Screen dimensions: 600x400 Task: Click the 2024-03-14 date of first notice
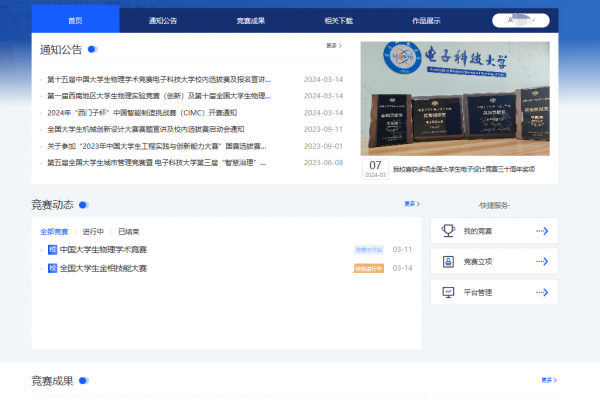(x=323, y=80)
